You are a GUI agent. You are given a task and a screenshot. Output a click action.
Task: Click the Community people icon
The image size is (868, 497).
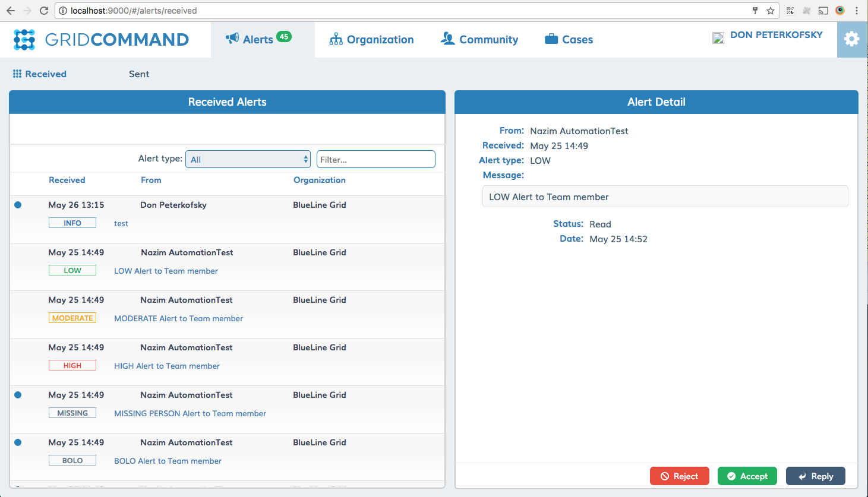447,39
